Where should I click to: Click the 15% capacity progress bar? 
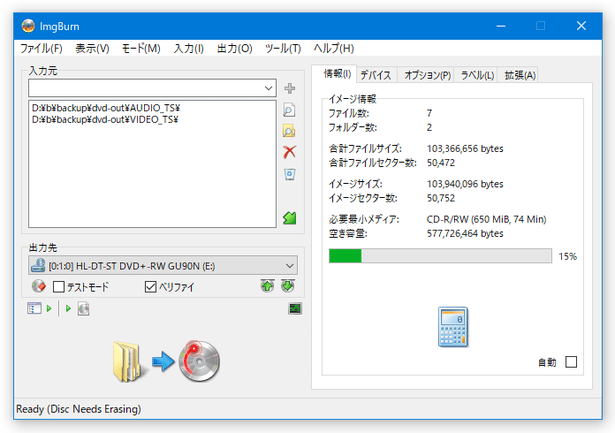pyautogui.click(x=440, y=256)
